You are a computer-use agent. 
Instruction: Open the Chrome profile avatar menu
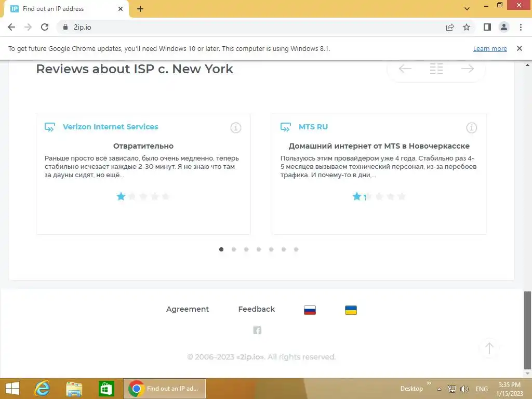pyautogui.click(x=504, y=27)
